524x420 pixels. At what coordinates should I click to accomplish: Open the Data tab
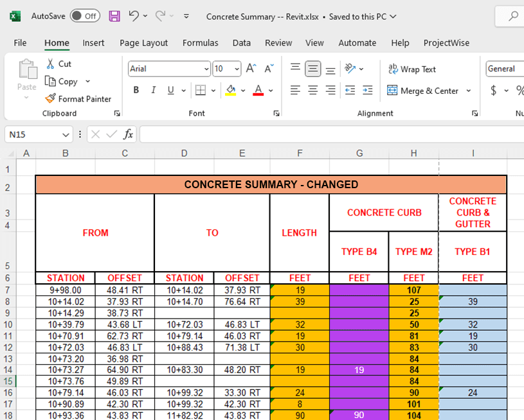(242, 43)
